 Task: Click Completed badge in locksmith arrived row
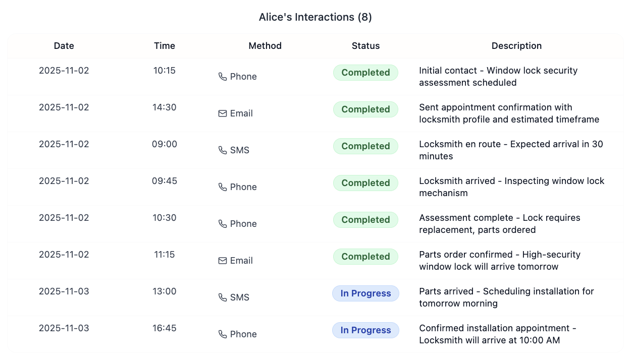pos(365,183)
